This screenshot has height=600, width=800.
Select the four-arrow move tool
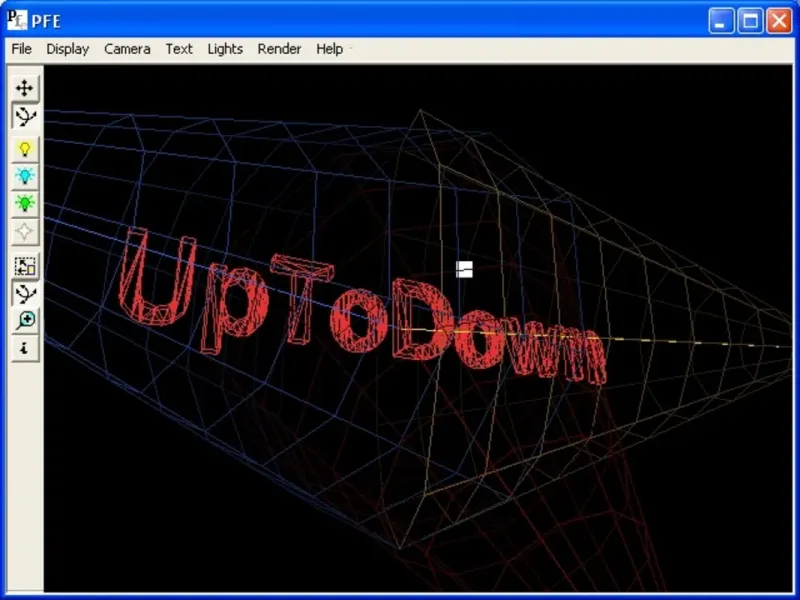pos(24,88)
